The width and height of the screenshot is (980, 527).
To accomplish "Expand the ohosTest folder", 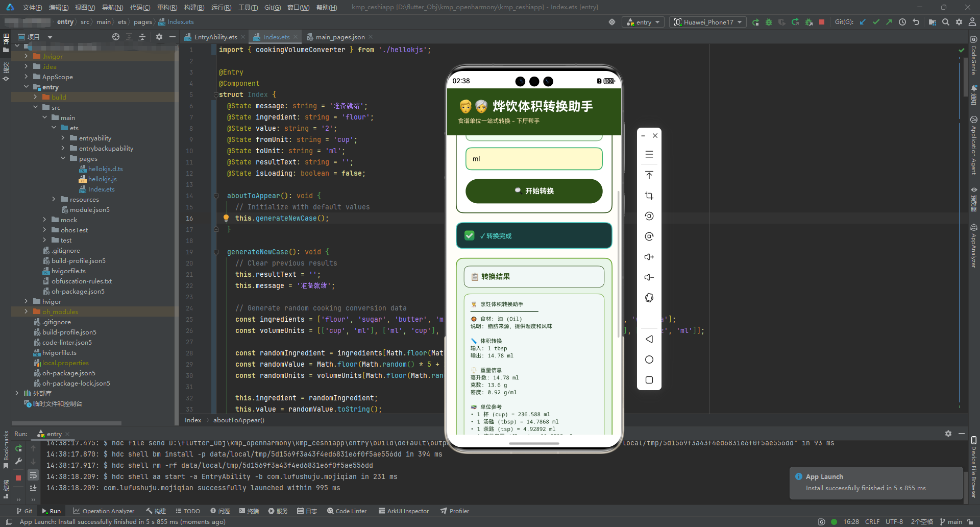I will pos(44,230).
